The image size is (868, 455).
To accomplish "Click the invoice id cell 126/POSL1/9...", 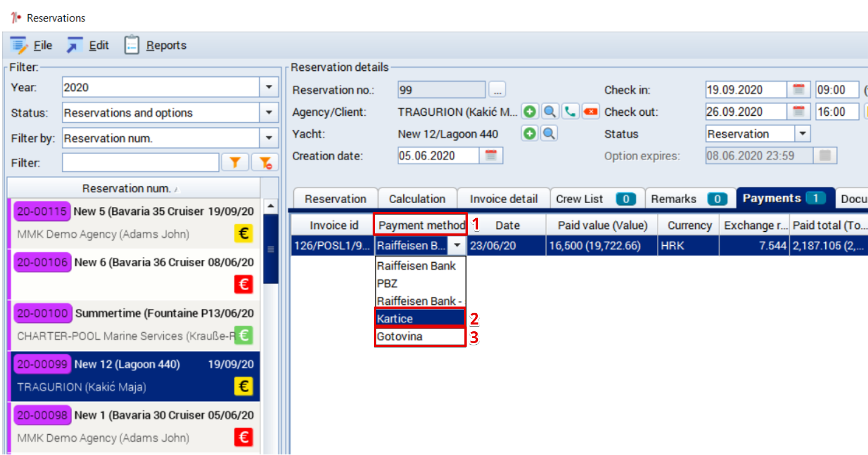I will 332,246.
